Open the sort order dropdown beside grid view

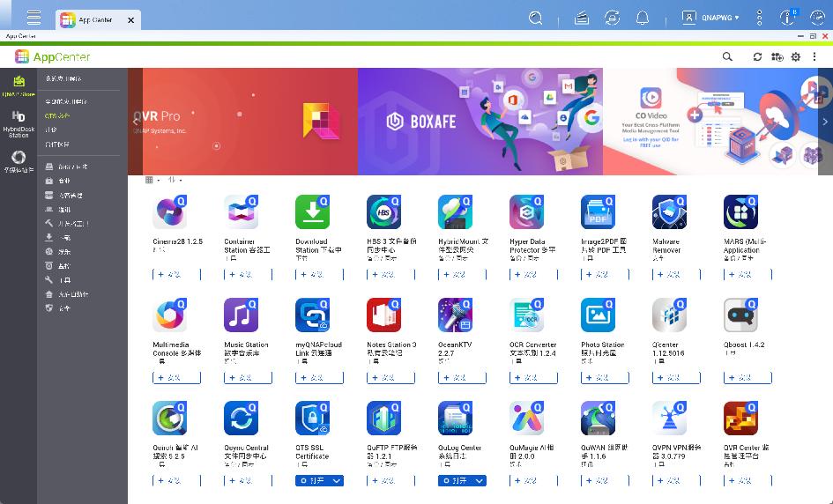[x=175, y=180]
